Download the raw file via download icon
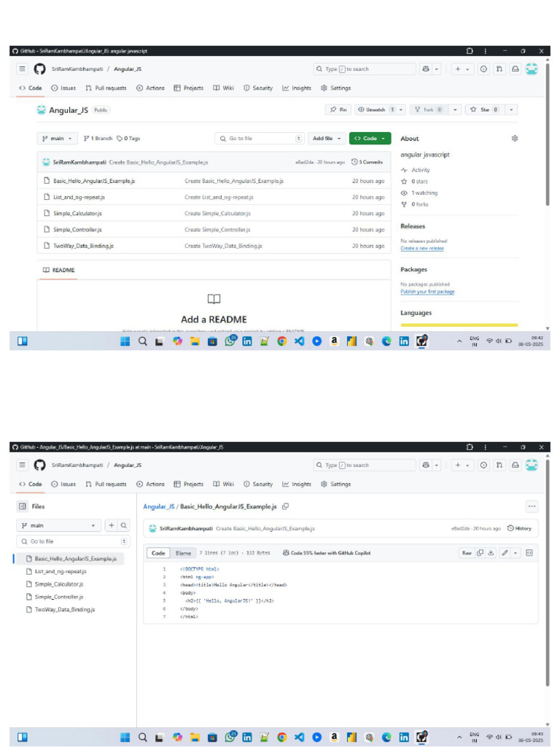The height and width of the screenshot is (747, 560). click(491, 553)
